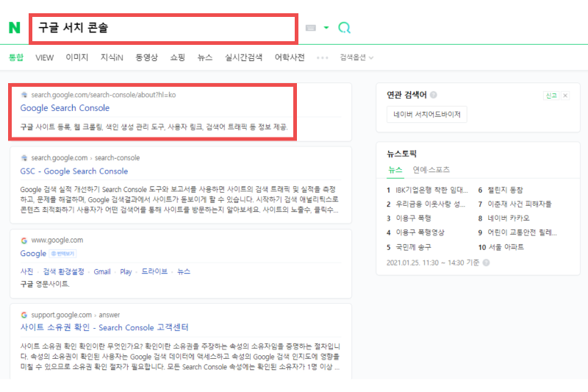This screenshot has width=588, height=392.
Task: Open the 뉴스 sublink under Google
Action: click(183, 271)
